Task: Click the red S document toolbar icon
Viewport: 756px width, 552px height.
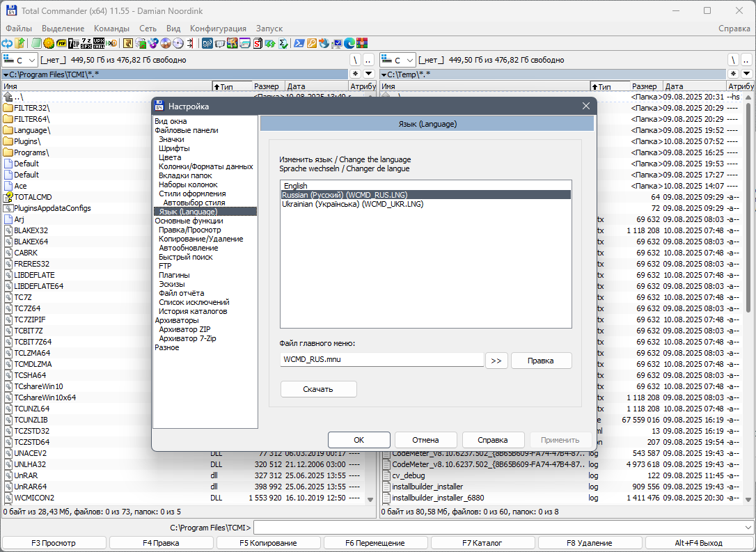Action: coord(258,43)
